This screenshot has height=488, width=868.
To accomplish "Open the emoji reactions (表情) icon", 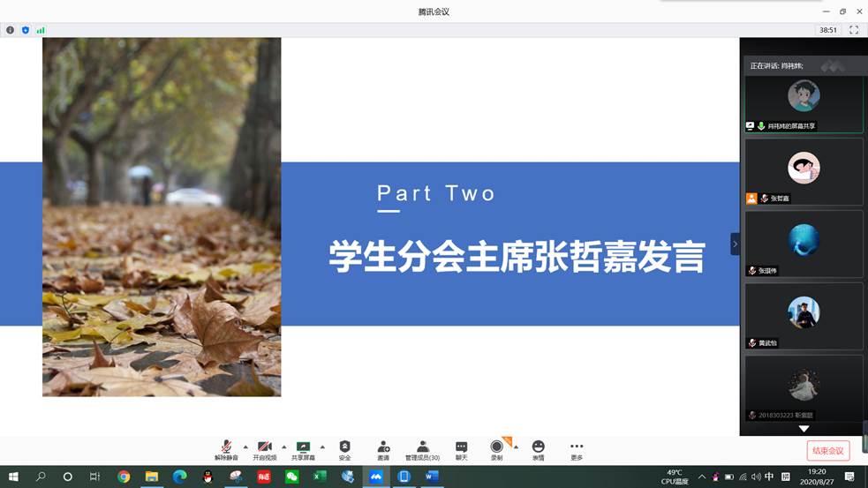I will click(538, 448).
